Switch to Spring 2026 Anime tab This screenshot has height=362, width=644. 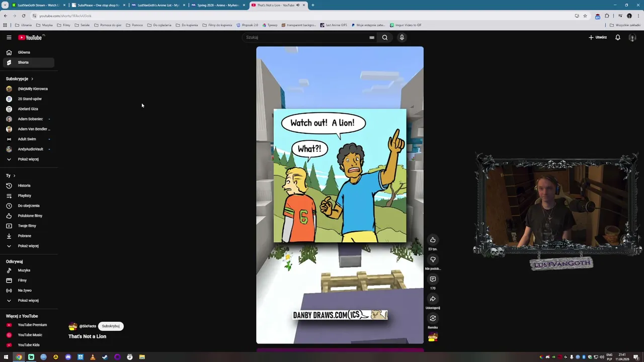coord(218,5)
